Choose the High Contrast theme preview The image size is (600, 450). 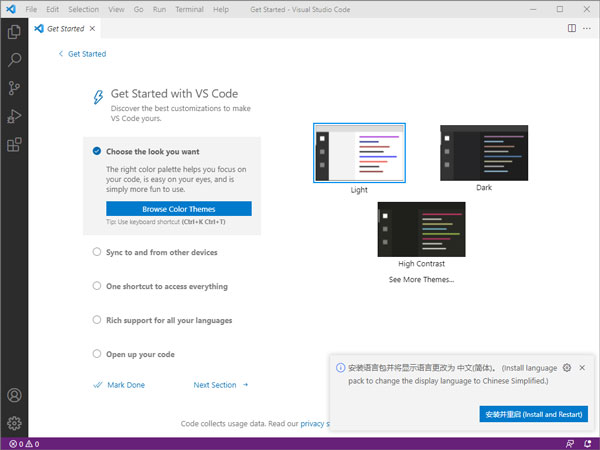tap(421, 229)
